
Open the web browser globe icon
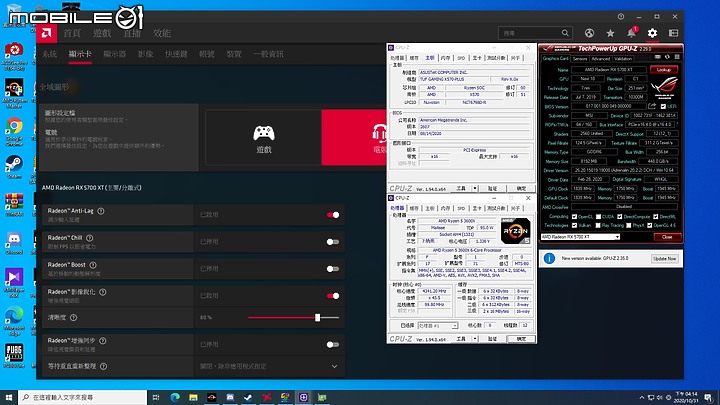tap(589, 33)
